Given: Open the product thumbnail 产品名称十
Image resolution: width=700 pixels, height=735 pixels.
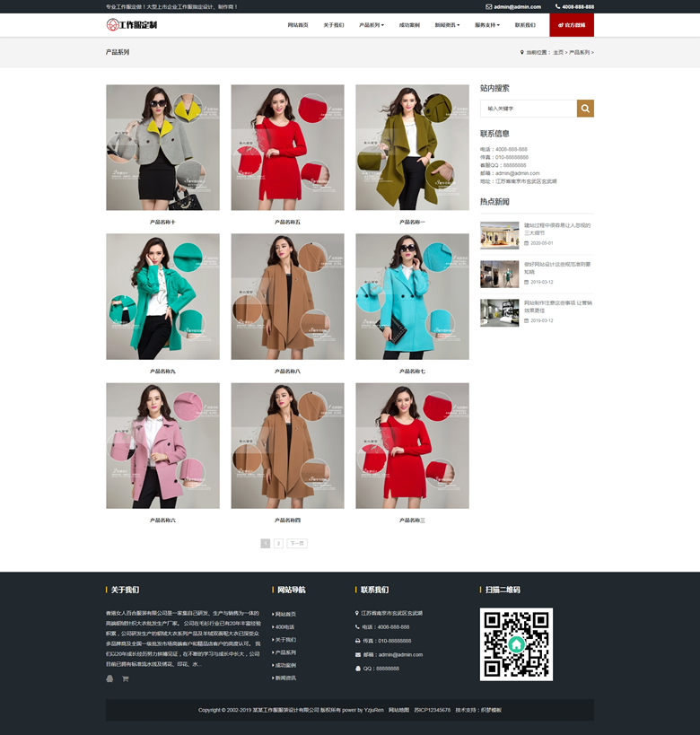Looking at the screenshot, I should point(162,148).
